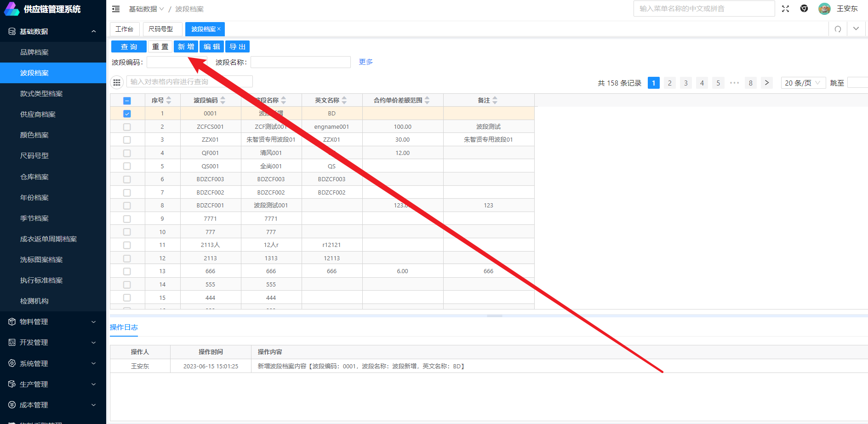The width and height of the screenshot is (868, 424).
Task: Click the 新增 button
Action: click(186, 46)
